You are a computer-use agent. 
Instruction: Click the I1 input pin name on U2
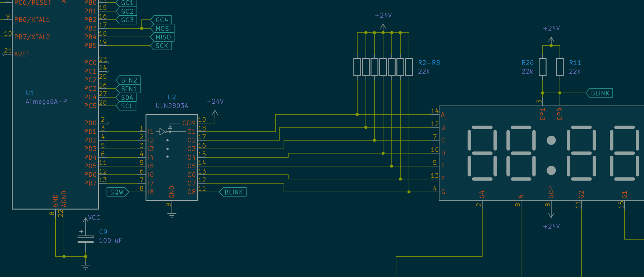tap(151, 132)
